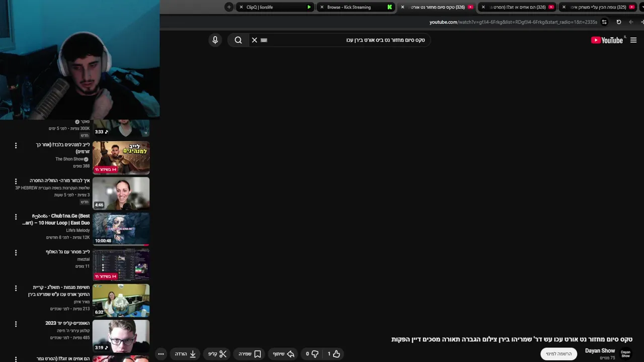
Task: Select the main video title beginning טקס סיום מחזור
Action: [512, 339]
